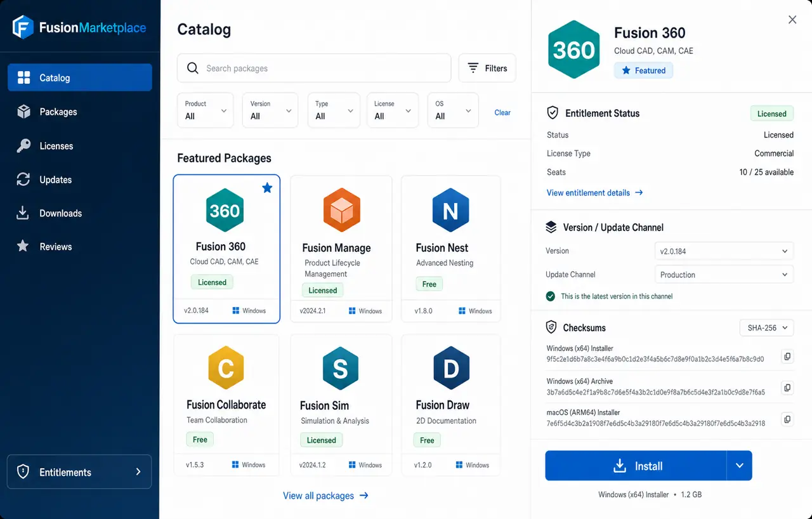Open the v2.0.184 version dropdown
The image size is (812, 519).
[x=724, y=251]
